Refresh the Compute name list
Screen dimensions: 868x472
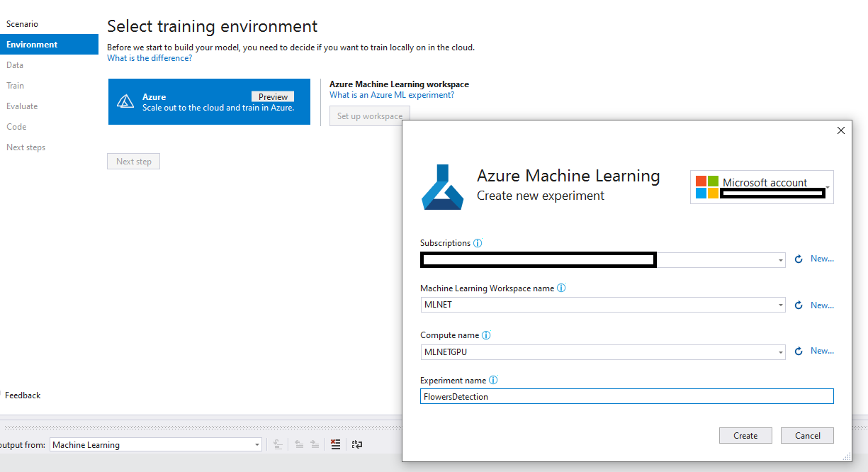pyautogui.click(x=799, y=352)
